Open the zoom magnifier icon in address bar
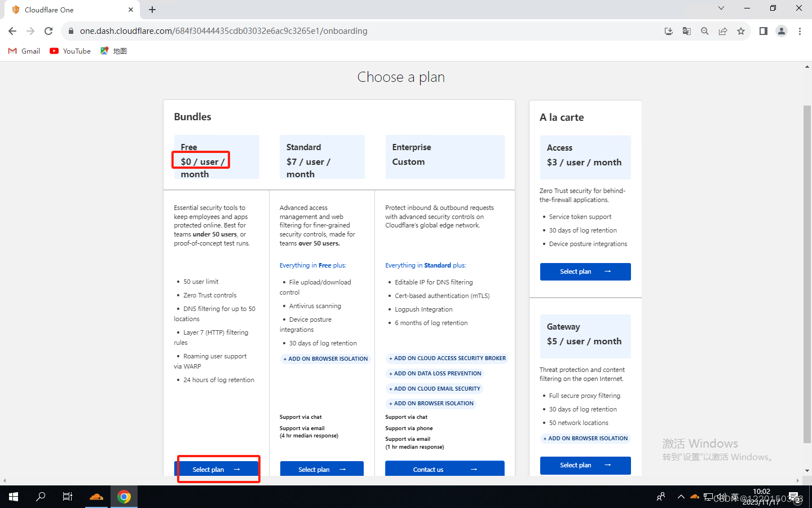The image size is (812, 508). [x=705, y=31]
